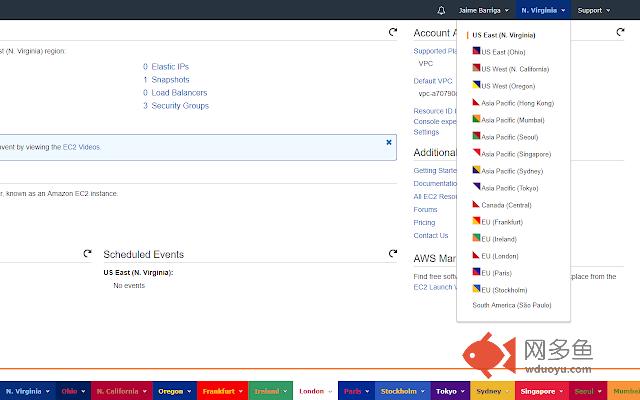Refresh the Account Attributes panel
Screen dimensions: 640x400
tap(620, 32)
